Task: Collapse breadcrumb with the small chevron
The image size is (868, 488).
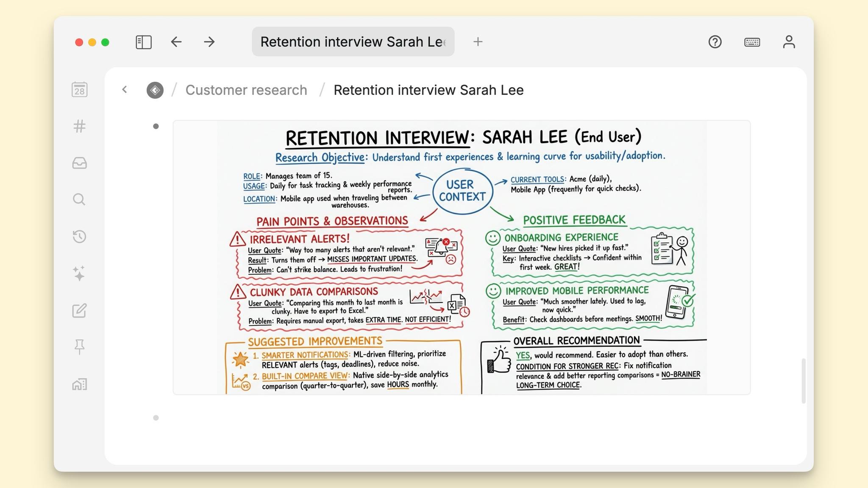Action: click(x=125, y=89)
